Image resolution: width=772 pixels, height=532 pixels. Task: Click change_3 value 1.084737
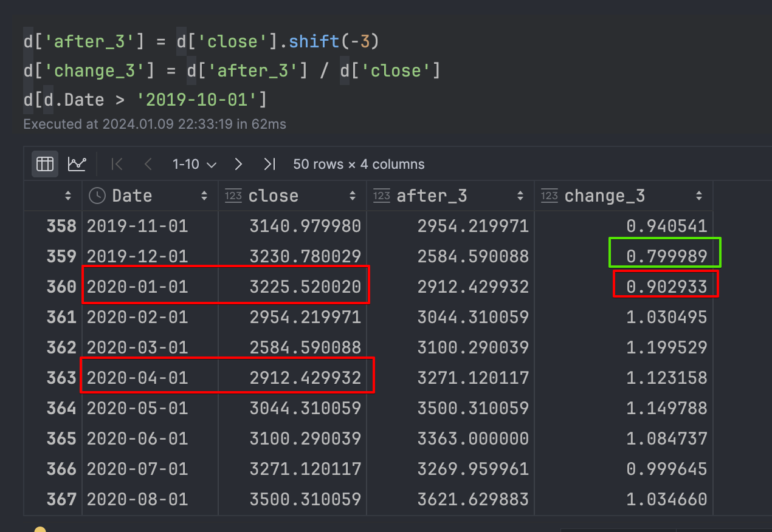[667, 438]
